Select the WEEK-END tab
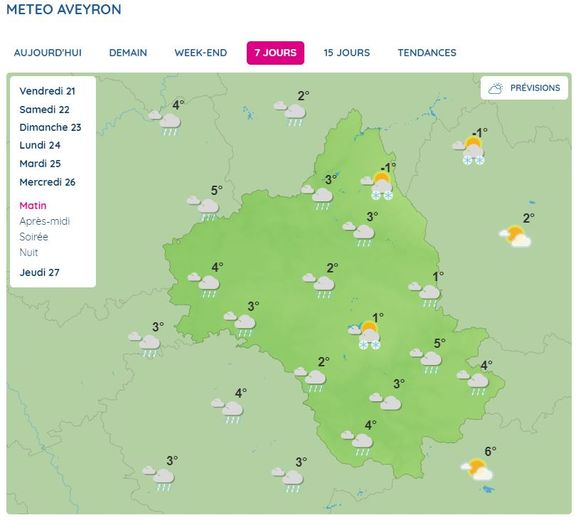The width and height of the screenshot is (576, 520). click(201, 53)
